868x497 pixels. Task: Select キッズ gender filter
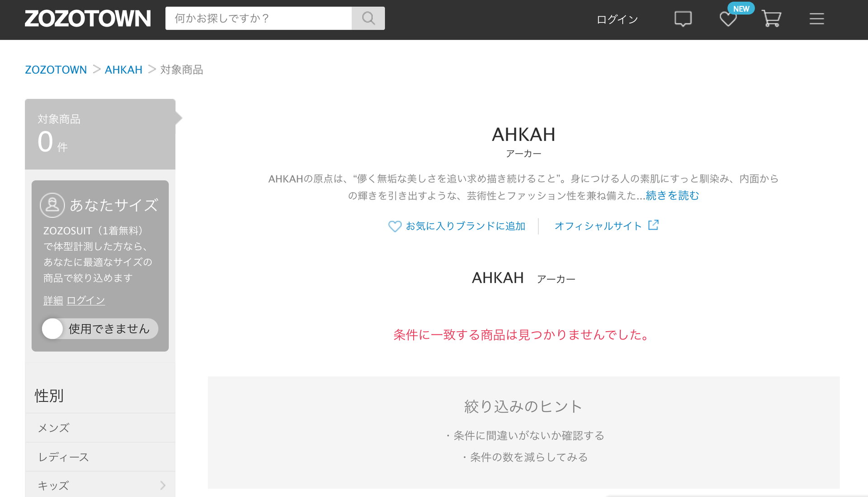[x=100, y=485]
